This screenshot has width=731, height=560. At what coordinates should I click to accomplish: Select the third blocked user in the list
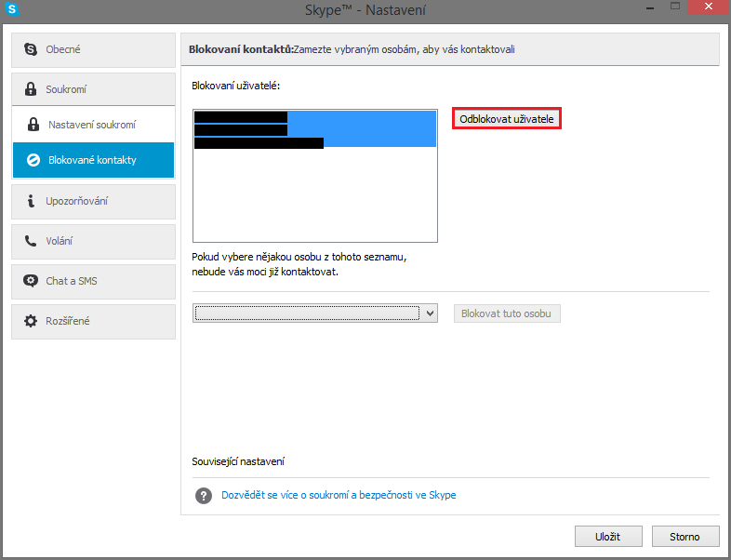[314, 142]
